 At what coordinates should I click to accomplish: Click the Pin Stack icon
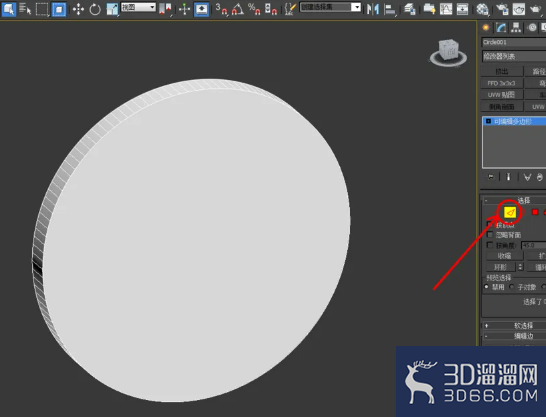(491, 177)
